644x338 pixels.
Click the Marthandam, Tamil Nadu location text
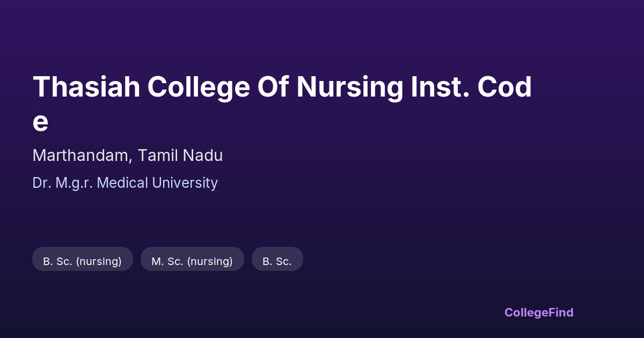coord(127,156)
